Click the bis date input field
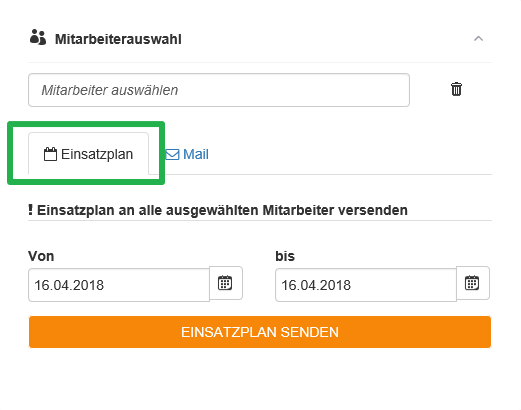 click(x=366, y=285)
